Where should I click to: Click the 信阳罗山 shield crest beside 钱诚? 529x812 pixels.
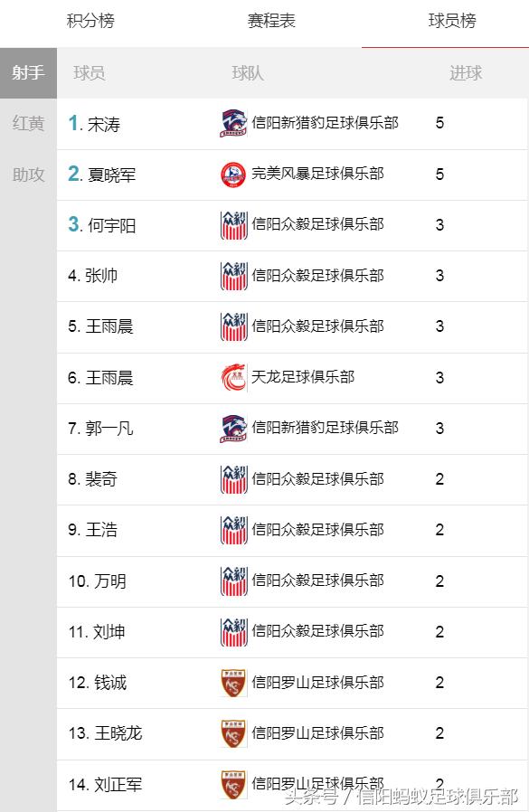233,683
